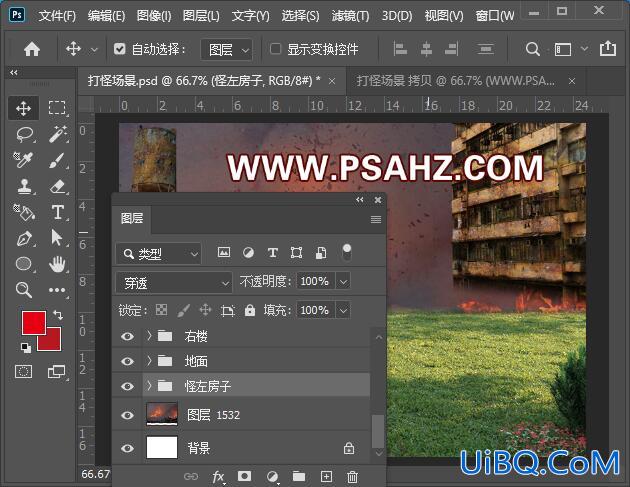The height and width of the screenshot is (487, 630).
Task: Open the 图像(I) menu
Action: tap(154, 16)
